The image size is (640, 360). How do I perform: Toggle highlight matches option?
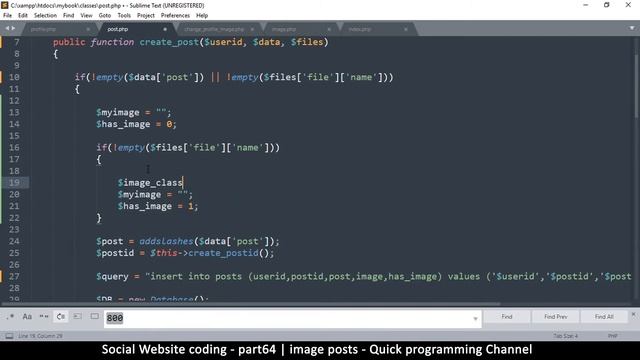(x=95, y=317)
